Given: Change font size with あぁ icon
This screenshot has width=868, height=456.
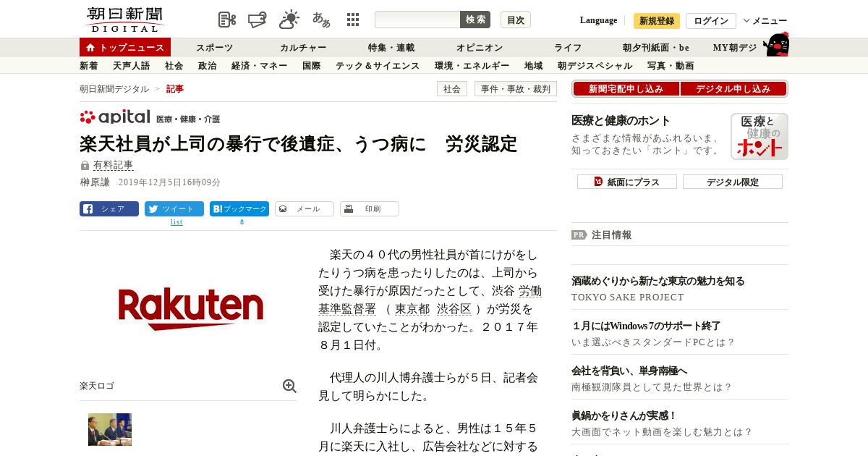Looking at the screenshot, I should click(321, 20).
